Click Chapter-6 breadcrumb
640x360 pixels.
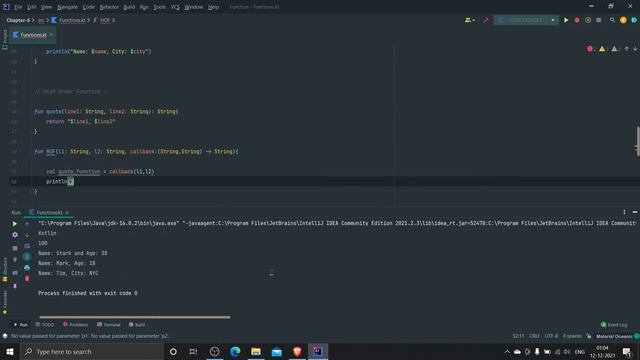tap(18, 20)
